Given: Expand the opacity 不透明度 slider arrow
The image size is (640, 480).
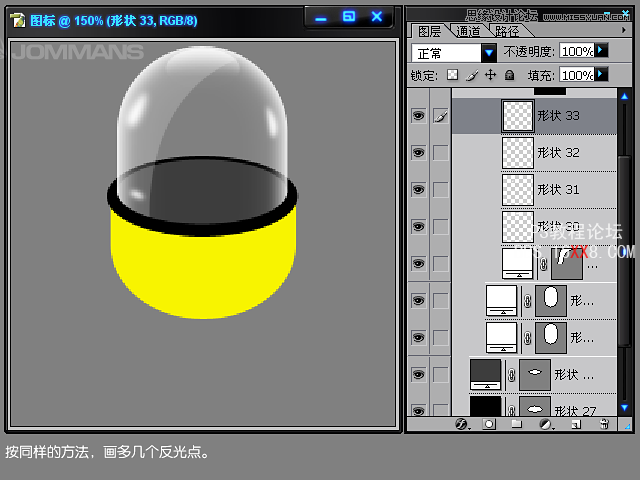Looking at the screenshot, I should pos(601,50).
